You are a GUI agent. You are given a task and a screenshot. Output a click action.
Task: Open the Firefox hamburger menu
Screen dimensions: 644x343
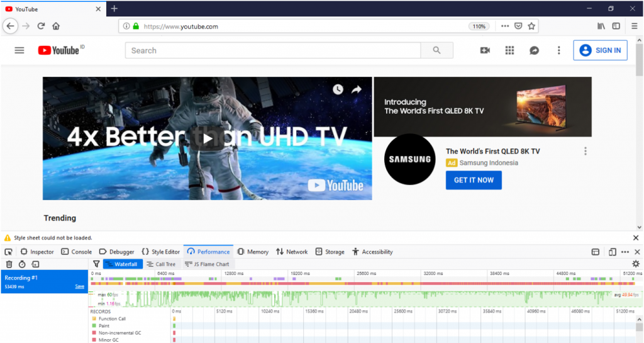[x=634, y=26]
